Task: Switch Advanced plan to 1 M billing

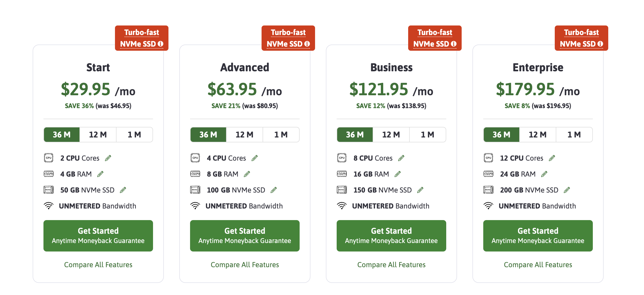Action: 281,135
